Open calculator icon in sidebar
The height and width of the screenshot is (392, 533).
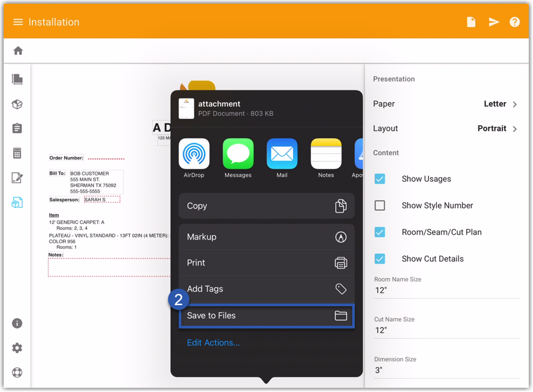17,153
